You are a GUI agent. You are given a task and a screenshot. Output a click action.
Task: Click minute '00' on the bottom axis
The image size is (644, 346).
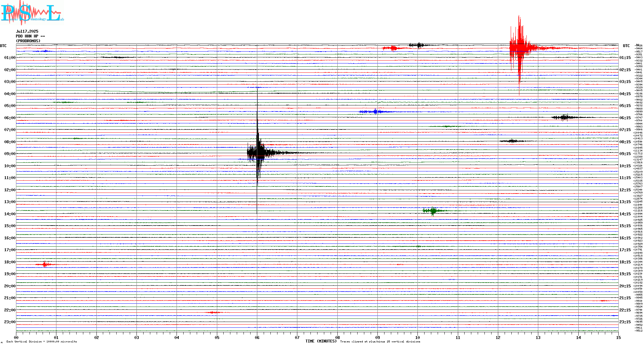(16, 337)
